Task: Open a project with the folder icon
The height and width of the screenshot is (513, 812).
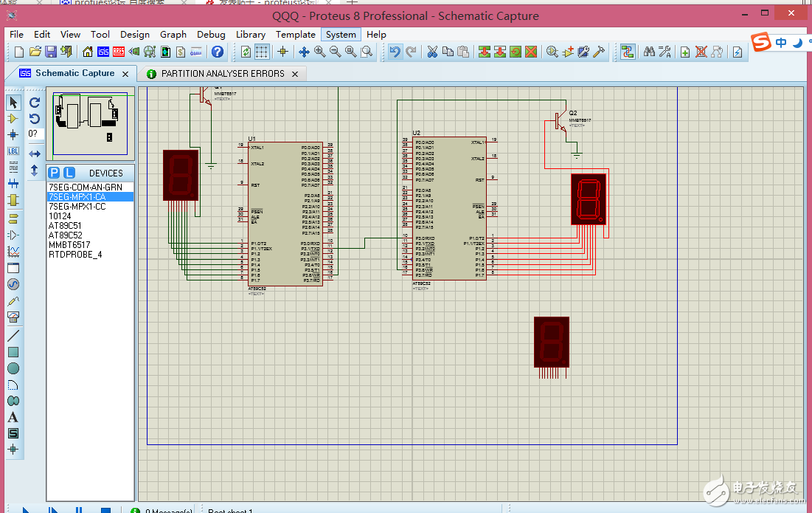Action: (35, 52)
